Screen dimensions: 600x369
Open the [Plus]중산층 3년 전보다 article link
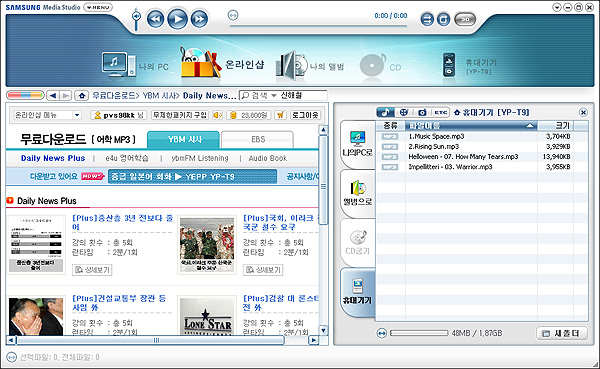[122, 222]
